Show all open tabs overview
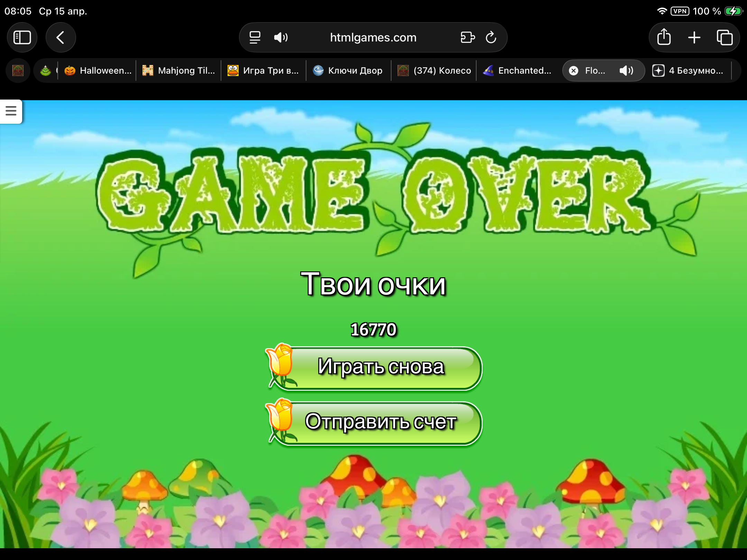 click(x=725, y=37)
